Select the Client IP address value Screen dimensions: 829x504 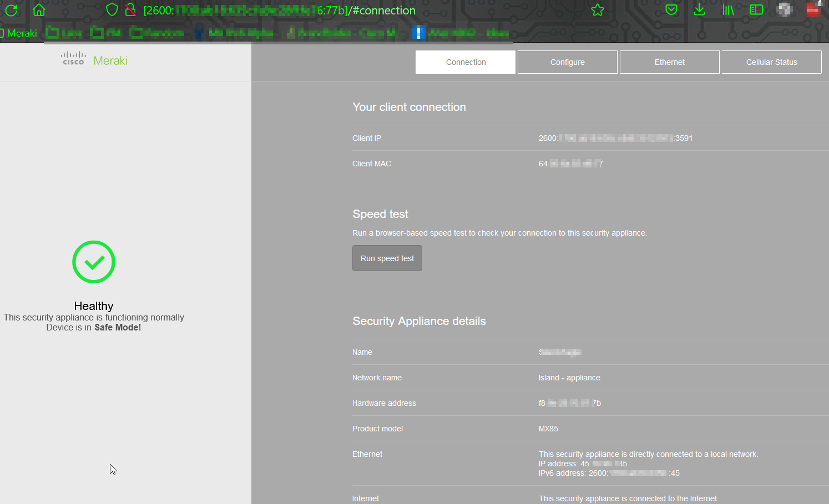pos(615,138)
